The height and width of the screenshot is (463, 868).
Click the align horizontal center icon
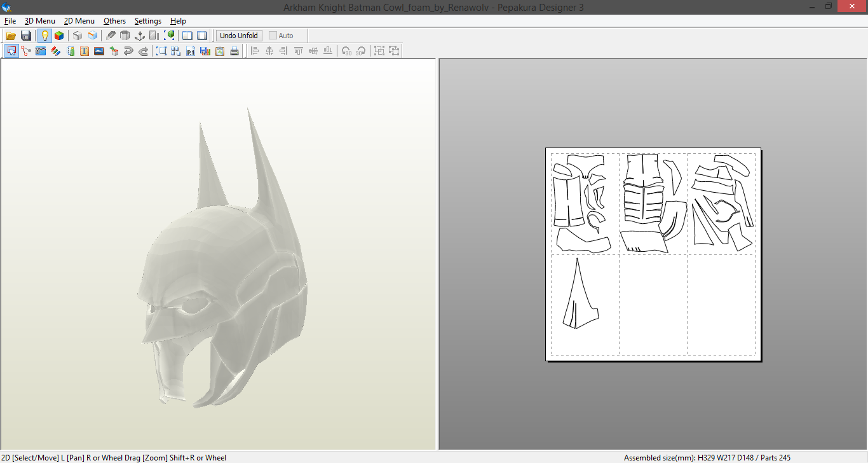point(269,51)
